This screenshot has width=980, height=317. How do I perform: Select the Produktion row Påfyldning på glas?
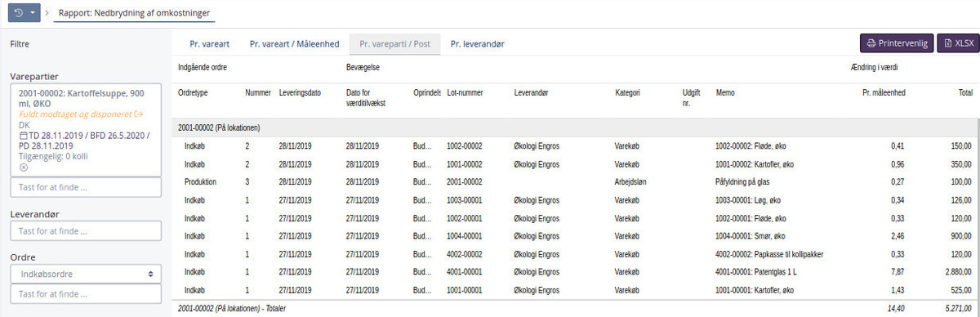pos(575,181)
